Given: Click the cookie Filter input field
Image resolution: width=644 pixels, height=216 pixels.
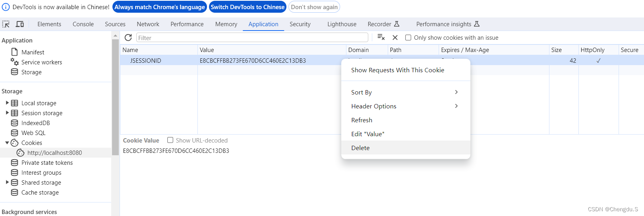Looking at the screenshot, I should click(252, 38).
